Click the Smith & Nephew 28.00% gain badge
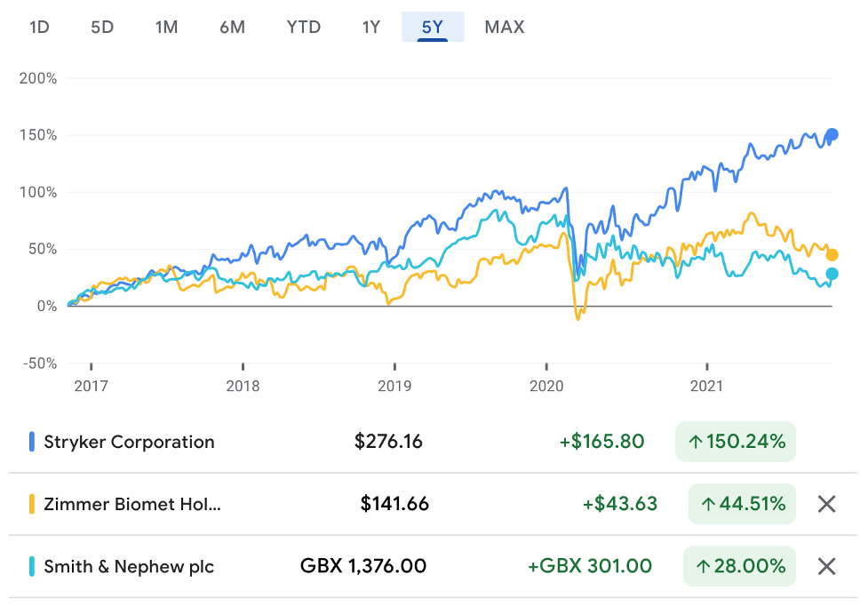Viewport: 868px width, 607px height. [739, 566]
